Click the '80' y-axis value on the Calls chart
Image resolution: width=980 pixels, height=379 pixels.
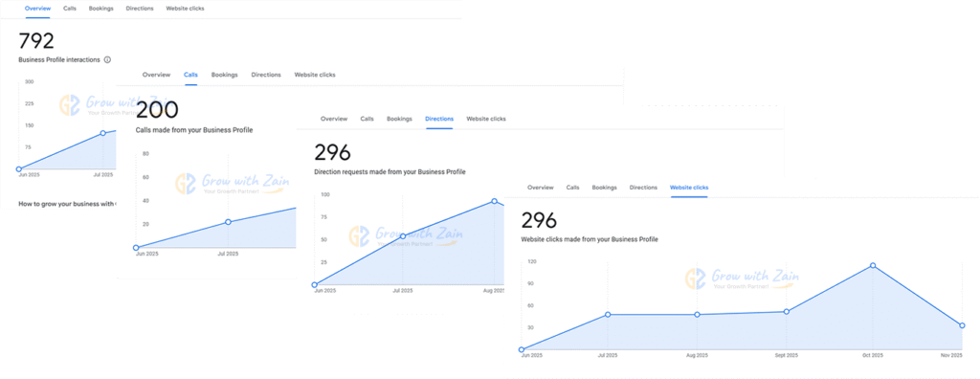(145, 153)
